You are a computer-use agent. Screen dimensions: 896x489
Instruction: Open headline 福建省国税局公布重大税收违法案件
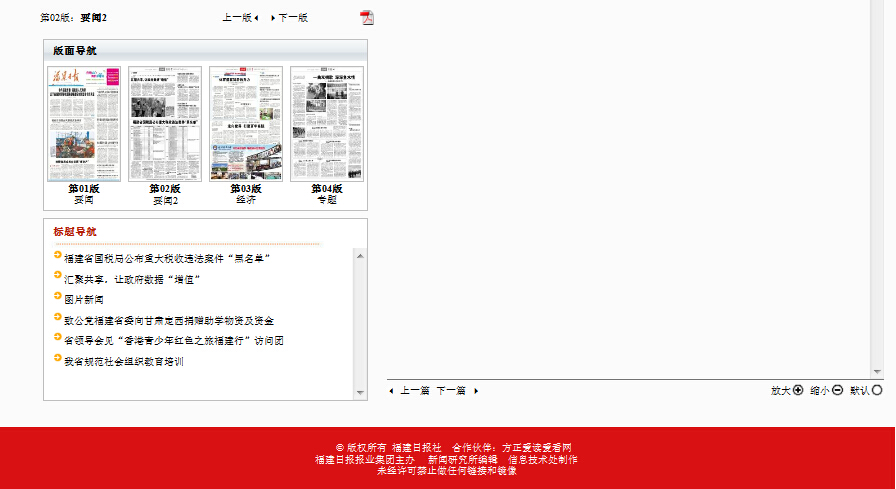pos(168,258)
